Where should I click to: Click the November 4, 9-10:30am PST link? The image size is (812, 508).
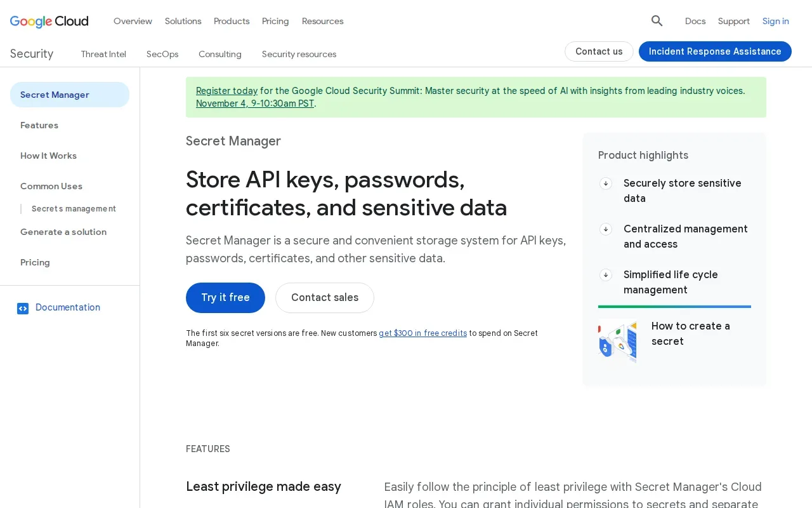255,104
